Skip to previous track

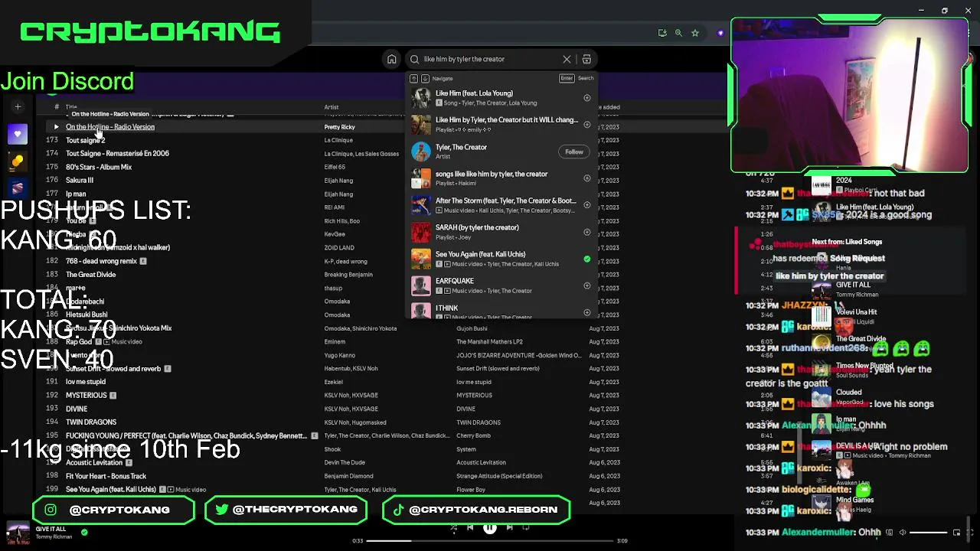tap(470, 527)
